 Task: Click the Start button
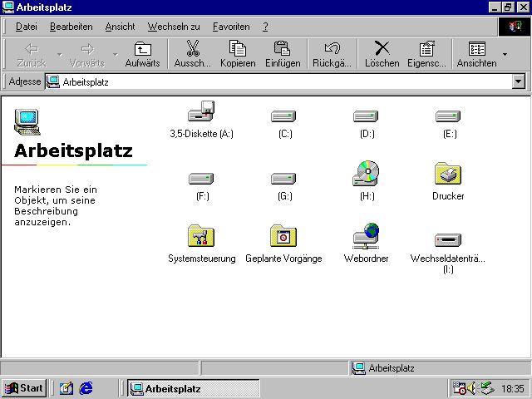click(24, 388)
